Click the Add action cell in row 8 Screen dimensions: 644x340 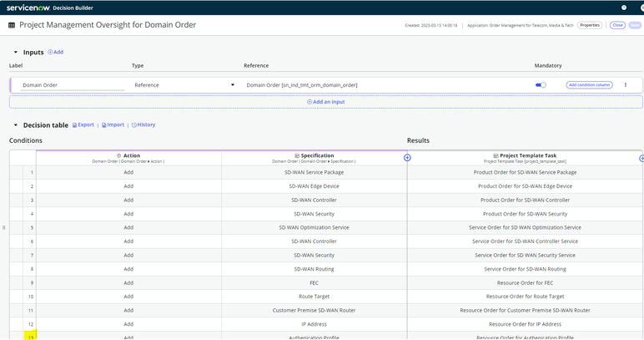[128, 269]
